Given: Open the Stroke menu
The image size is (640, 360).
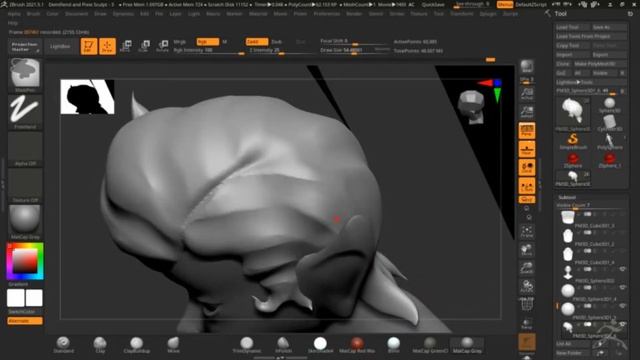Looking at the screenshot, I should tap(396, 13).
